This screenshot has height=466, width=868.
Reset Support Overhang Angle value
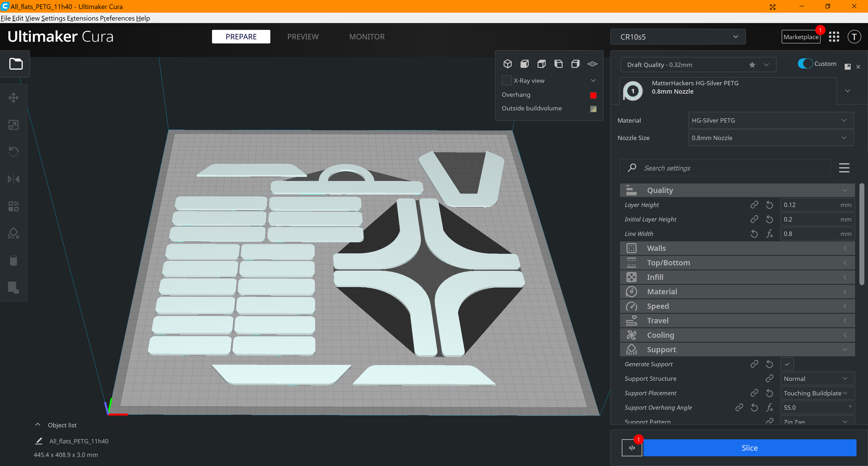tap(755, 407)
